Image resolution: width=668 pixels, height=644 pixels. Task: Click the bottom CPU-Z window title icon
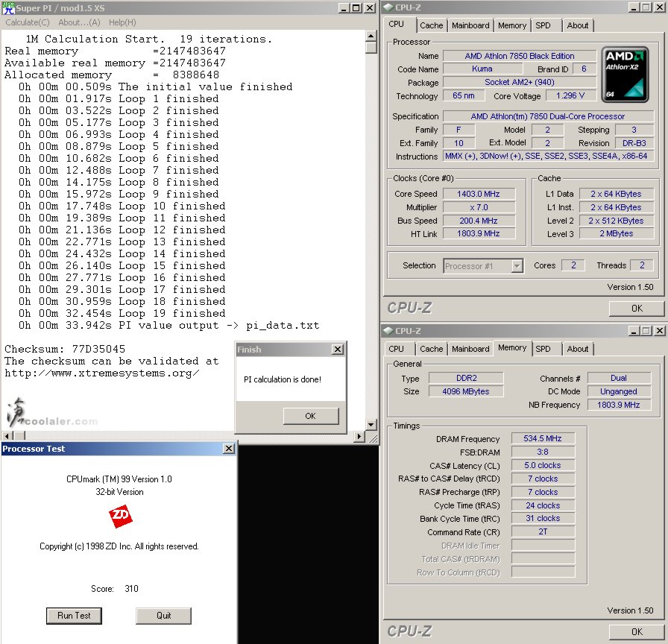388,330
